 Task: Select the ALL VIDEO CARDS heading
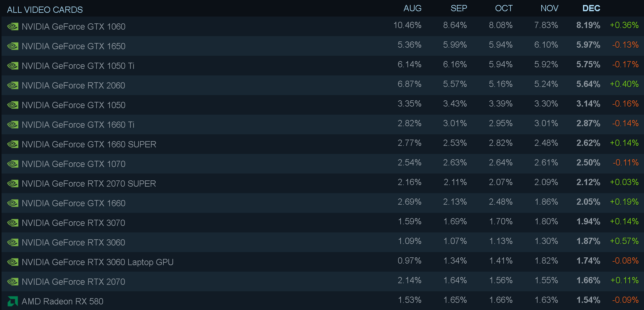click(45, 10)
